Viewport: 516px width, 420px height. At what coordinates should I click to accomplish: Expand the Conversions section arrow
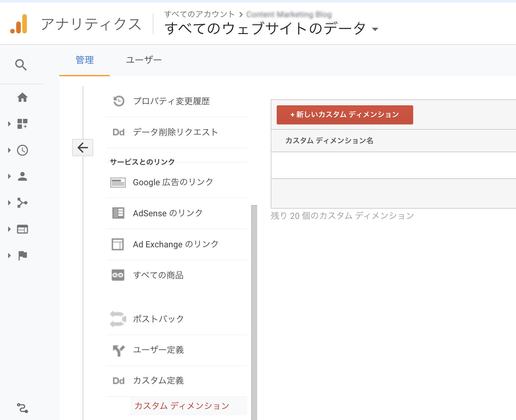9,256
